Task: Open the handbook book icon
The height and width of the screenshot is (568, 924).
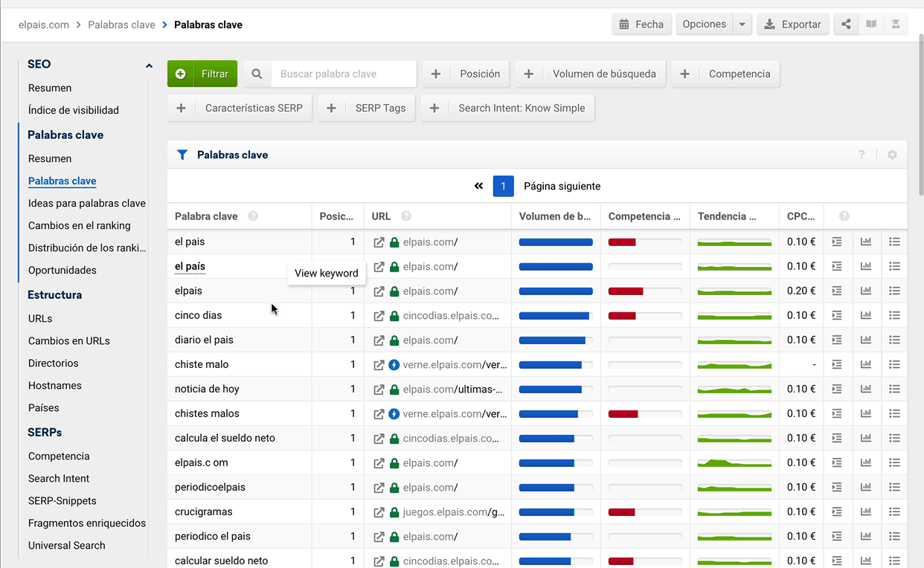Action: (871, 25)
